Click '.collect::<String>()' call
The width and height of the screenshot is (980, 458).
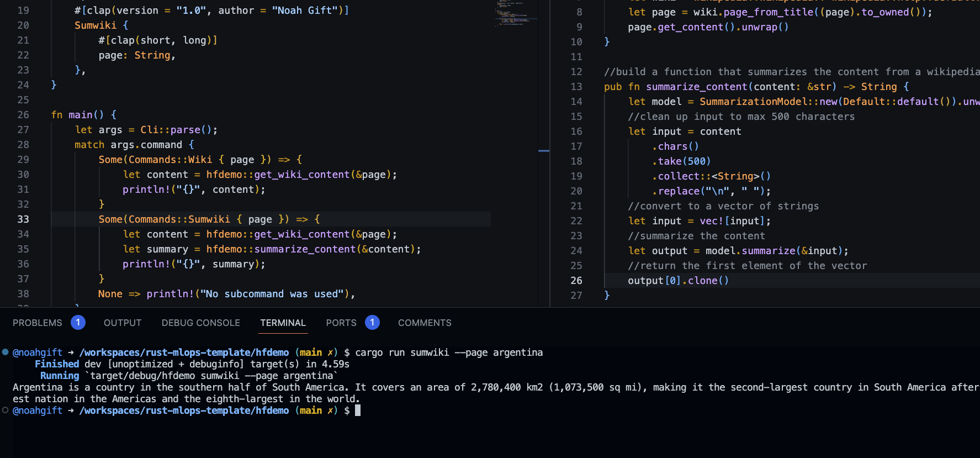pyautogui.click(x=711, y=176)
